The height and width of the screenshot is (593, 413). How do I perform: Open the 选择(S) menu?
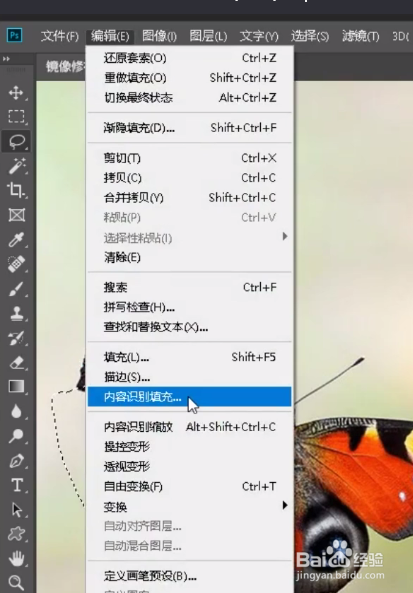pyautogui.click(x=310, y=36)
